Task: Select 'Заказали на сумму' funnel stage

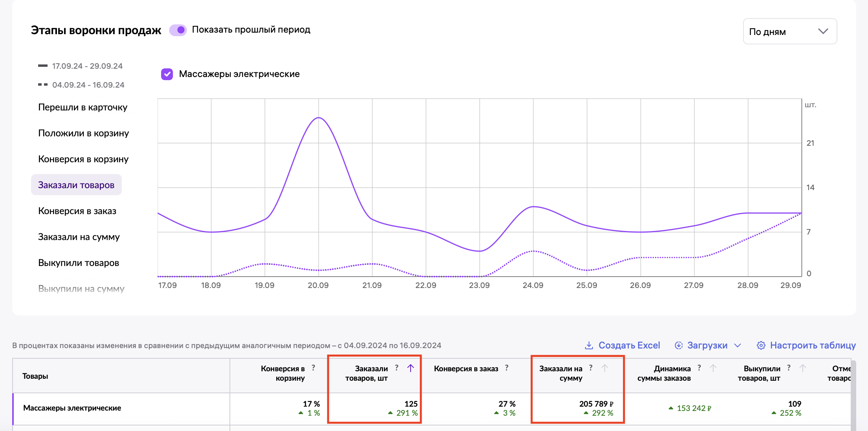Action: (79, 237)
